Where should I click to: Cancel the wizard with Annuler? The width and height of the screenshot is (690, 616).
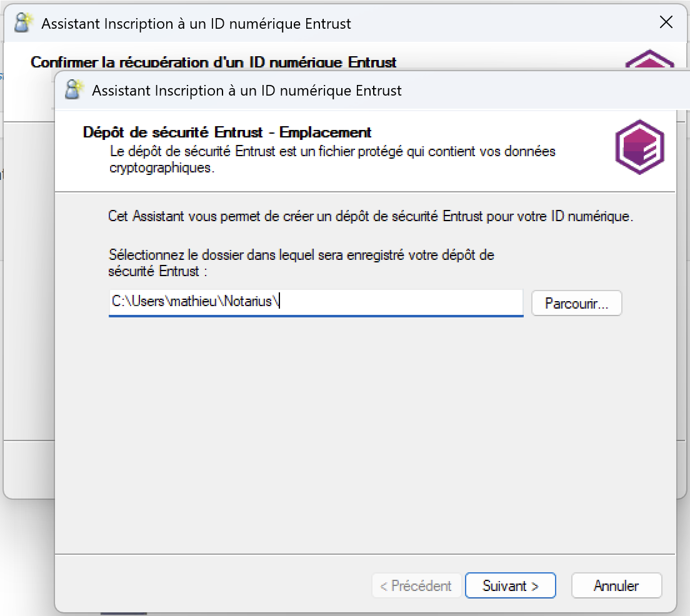coord(616,586)
